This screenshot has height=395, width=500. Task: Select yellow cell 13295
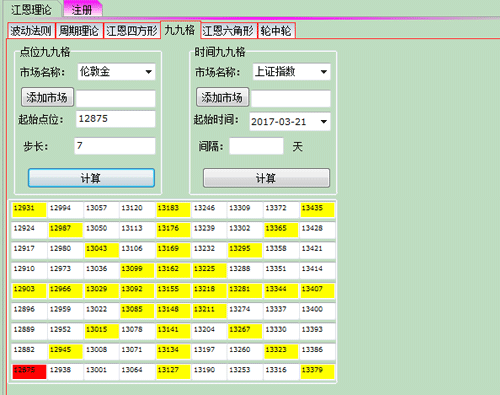tap(245, 250)
